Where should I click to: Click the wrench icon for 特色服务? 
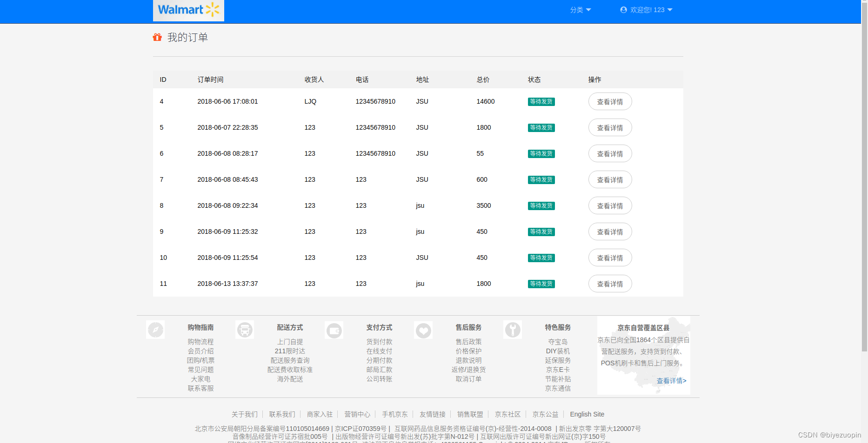[513, 330]
